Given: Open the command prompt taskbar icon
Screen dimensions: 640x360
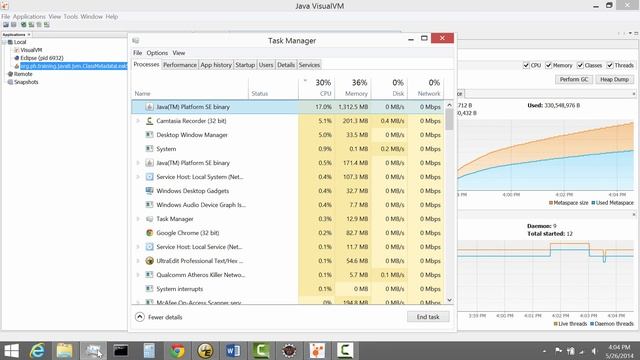Looking at the screenshot, I should click(121, 351).
